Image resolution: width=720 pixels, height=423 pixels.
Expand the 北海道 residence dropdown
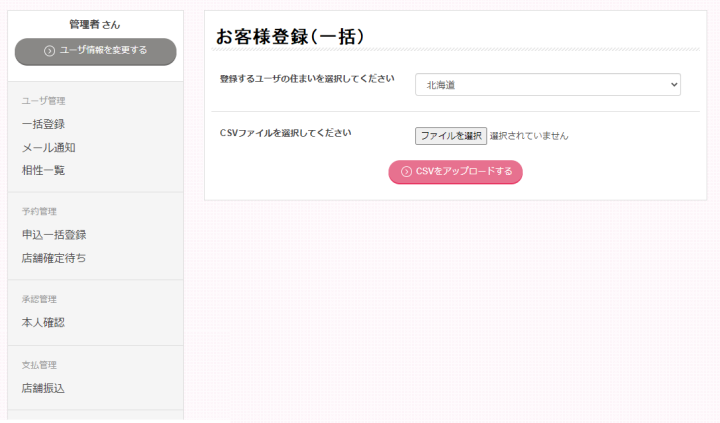coord(547,85)
